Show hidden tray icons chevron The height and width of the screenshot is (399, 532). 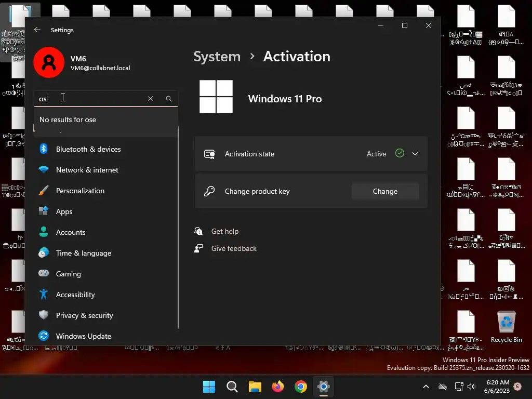coord(426,387)
